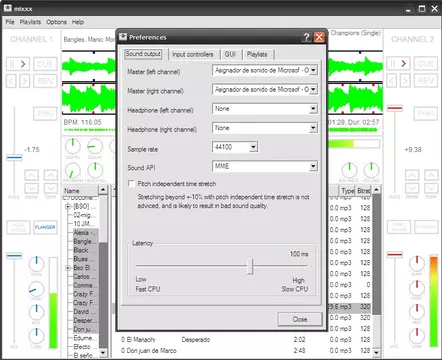442x360 pixels.
Task: Click Channel 2 play/pause button
Action: 398,64
